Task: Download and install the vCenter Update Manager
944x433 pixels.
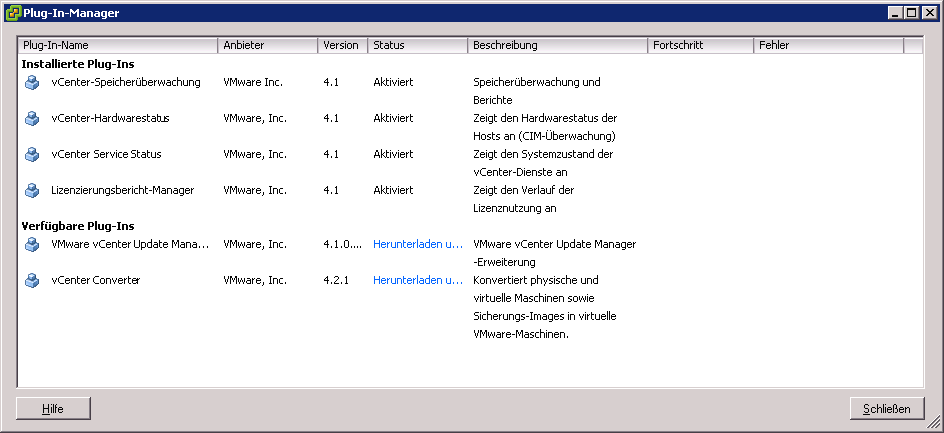Action: 418,244
